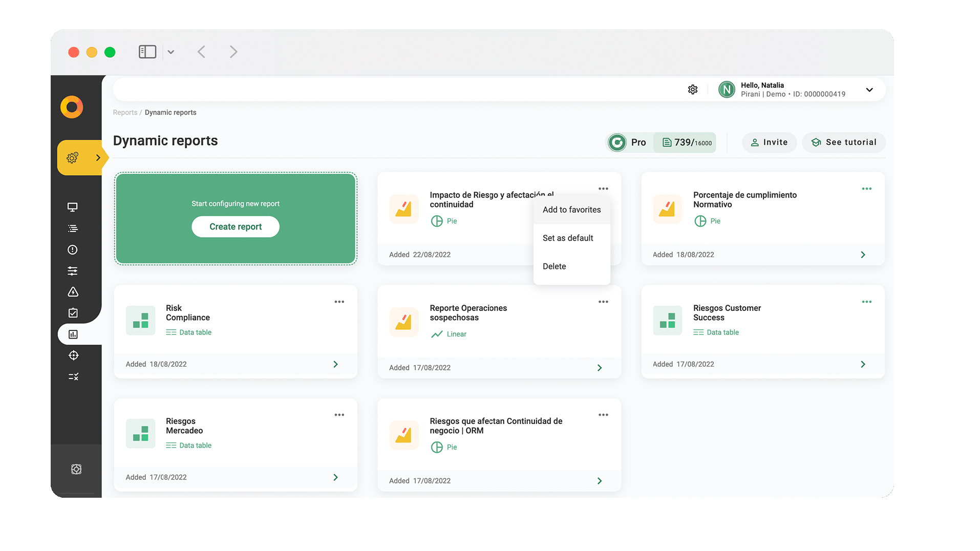The height and width of the screenshot is (551, 980).
Task: Open the events alert icon in sidebar
Action: point(72,250)
